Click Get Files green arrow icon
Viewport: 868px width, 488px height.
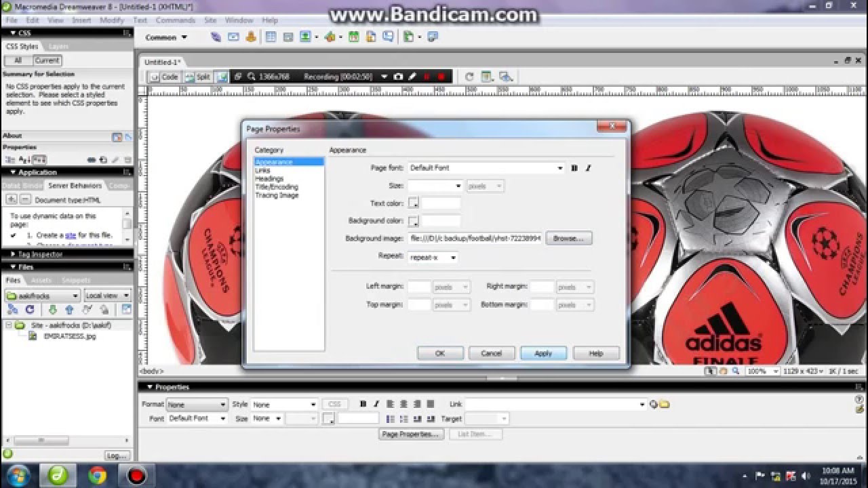click(x=52, y=310)
